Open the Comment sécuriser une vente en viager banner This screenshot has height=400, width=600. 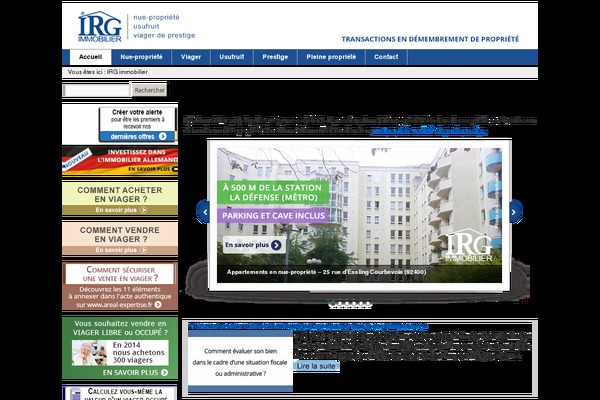coord(120,286)
